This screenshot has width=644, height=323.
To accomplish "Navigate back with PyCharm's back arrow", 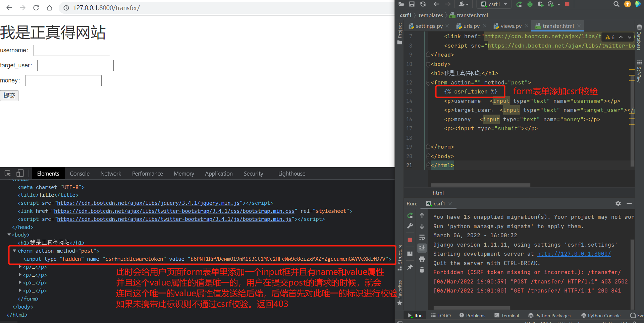I will click(x=436, y=4).
